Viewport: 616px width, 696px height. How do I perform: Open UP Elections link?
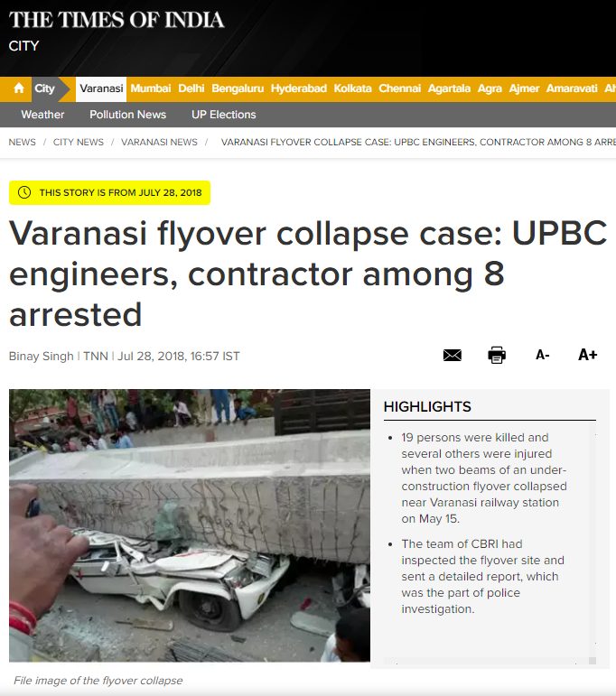click(x=224, y=115)
